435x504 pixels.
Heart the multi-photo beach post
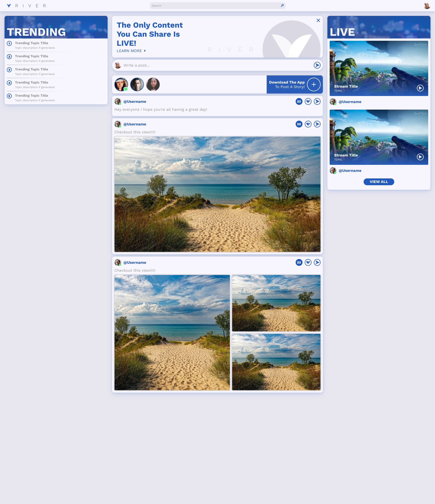[x=308, y=262]
